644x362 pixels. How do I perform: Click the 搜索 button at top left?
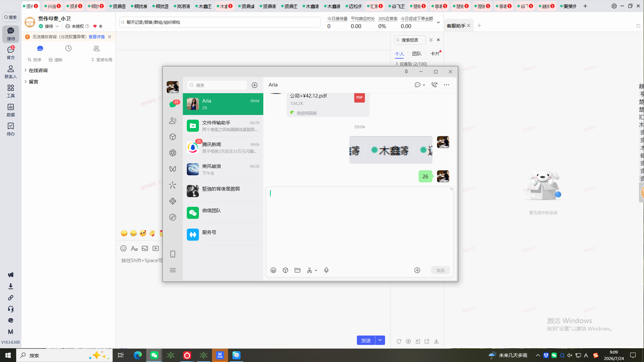point(11,17)
